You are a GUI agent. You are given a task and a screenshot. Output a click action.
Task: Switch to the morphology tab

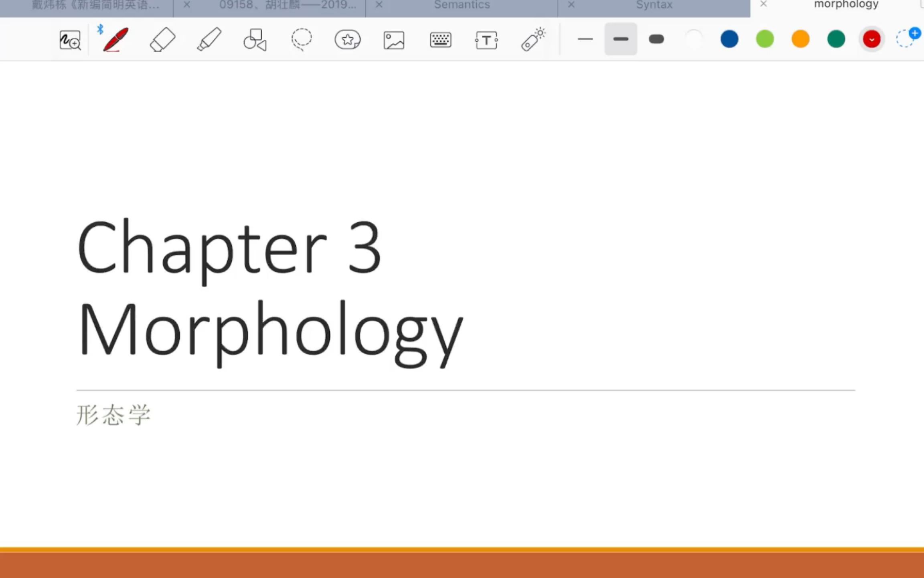pos(846,4)
